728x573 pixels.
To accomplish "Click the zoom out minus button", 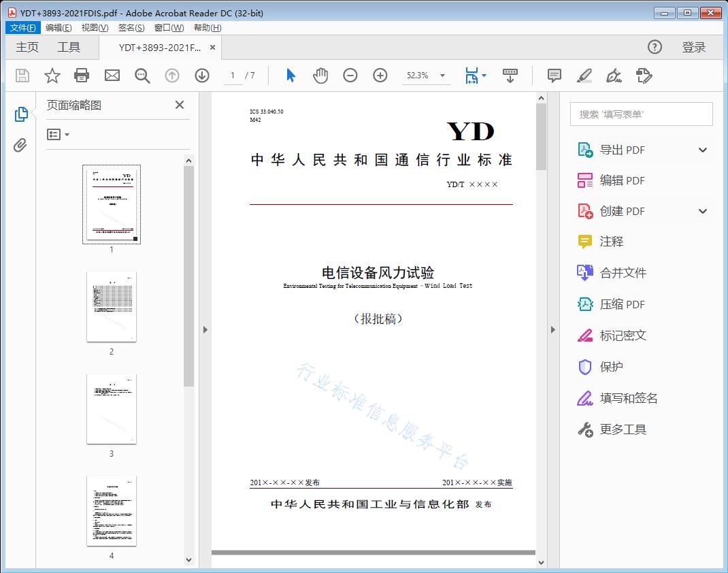I will [350, 76].
